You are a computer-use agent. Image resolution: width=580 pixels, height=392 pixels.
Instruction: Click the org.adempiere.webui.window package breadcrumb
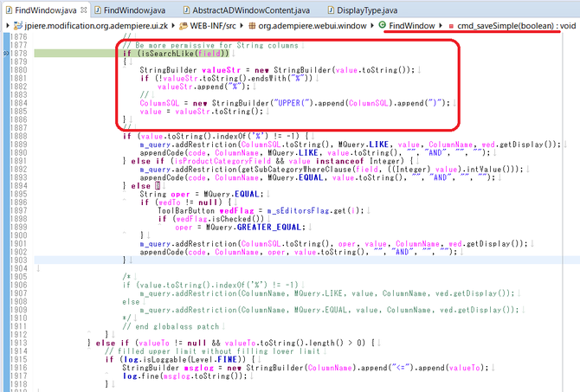308,25
